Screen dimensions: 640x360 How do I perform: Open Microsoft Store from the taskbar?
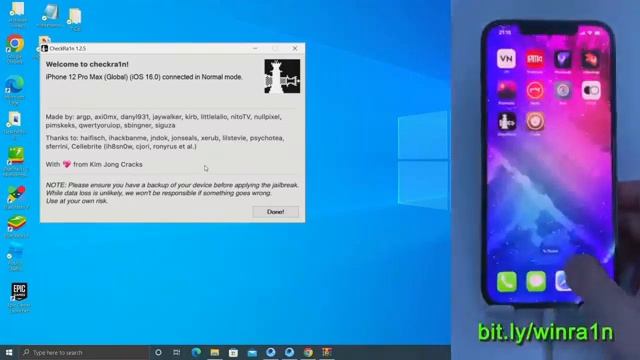click(x=233, y=352)
